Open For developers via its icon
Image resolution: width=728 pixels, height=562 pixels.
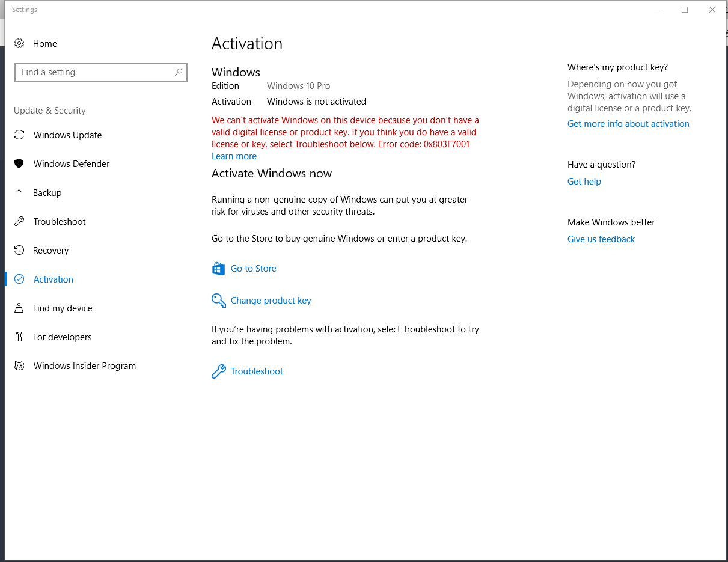(19, 337)
